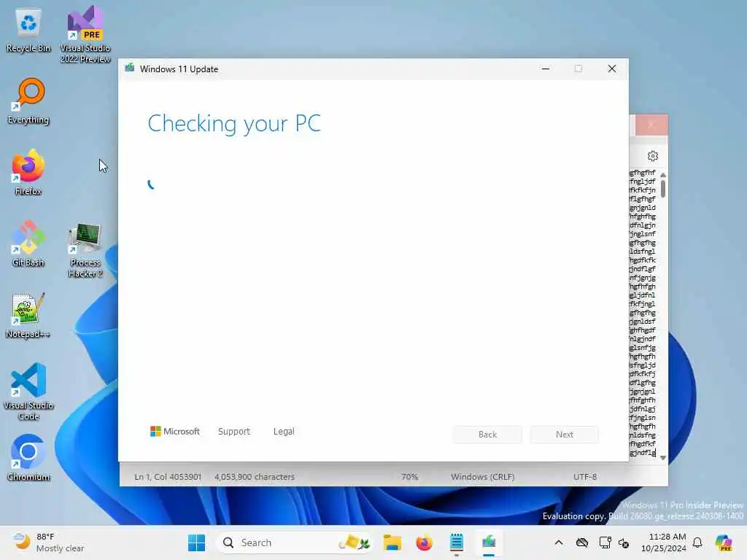Screen dimensions: 747x560
Task: Click the display connection tray icon
Action: (605, 542)
